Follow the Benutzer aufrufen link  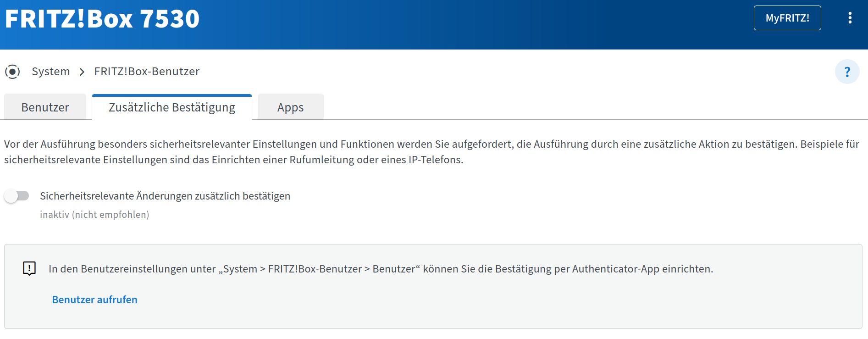94,300
